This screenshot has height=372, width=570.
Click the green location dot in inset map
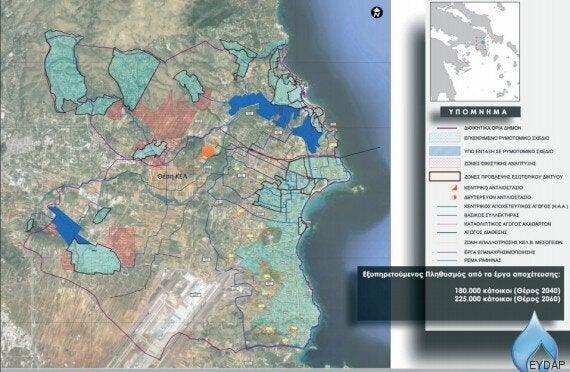pyautogui.click(x=482, y=43)
